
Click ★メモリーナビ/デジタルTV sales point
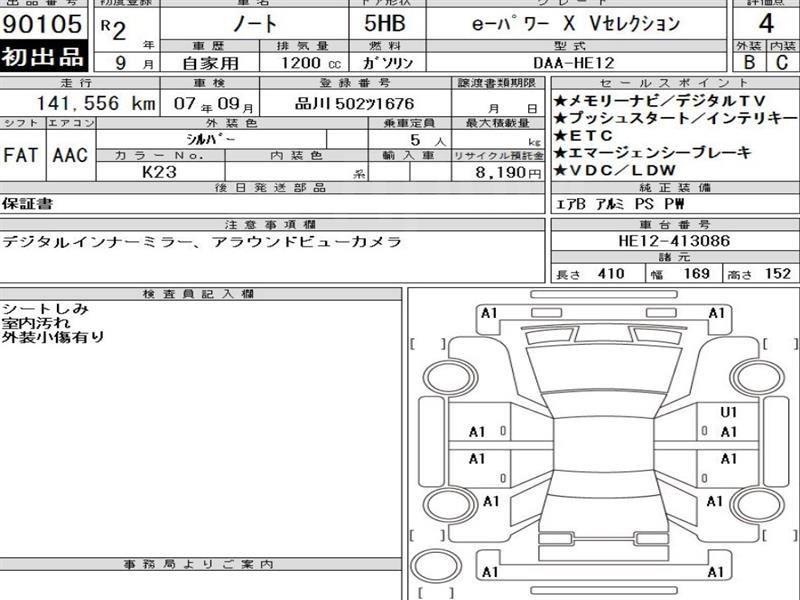[659, 101]
